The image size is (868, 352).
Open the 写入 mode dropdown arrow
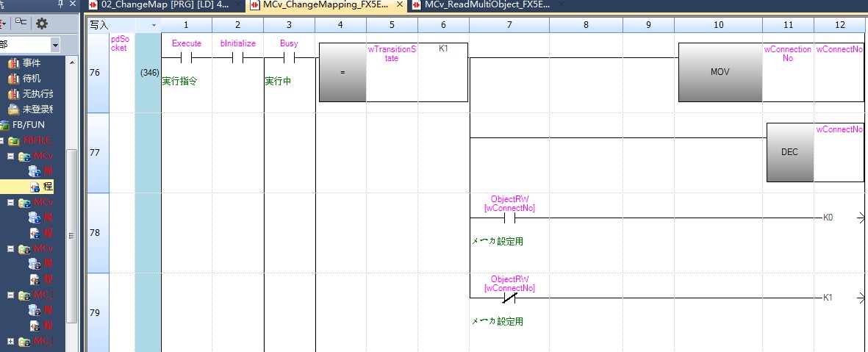(x=154, y=26)
